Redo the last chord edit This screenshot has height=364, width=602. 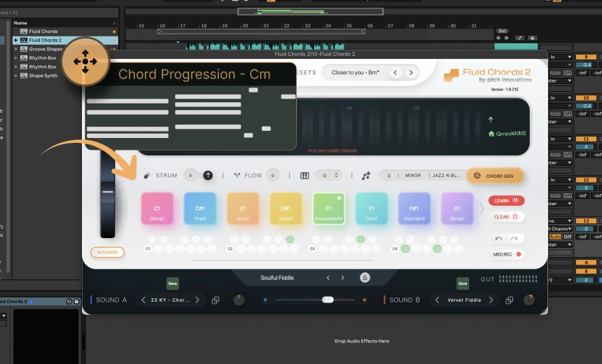pyautogui.click(x=514, y=239)
